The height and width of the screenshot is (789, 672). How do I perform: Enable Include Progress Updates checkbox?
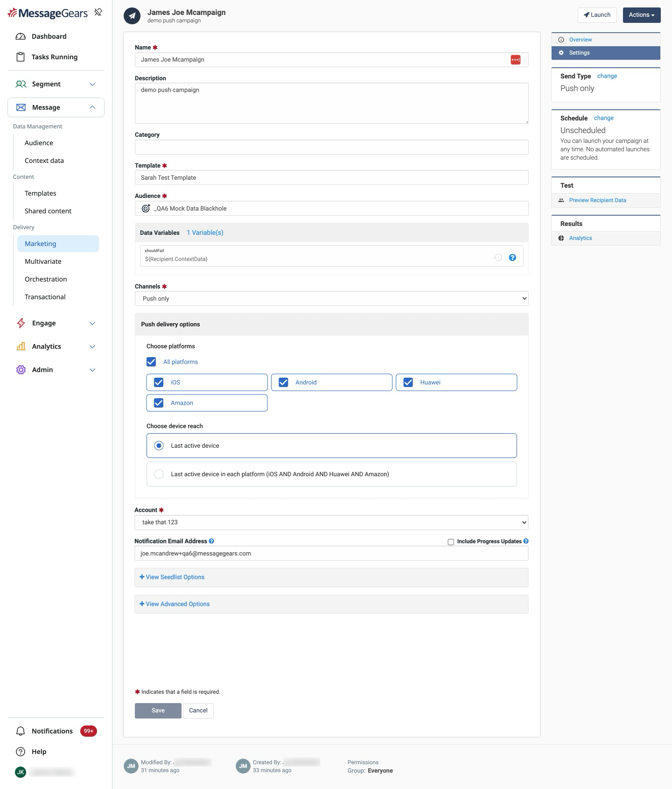[451, 542]
